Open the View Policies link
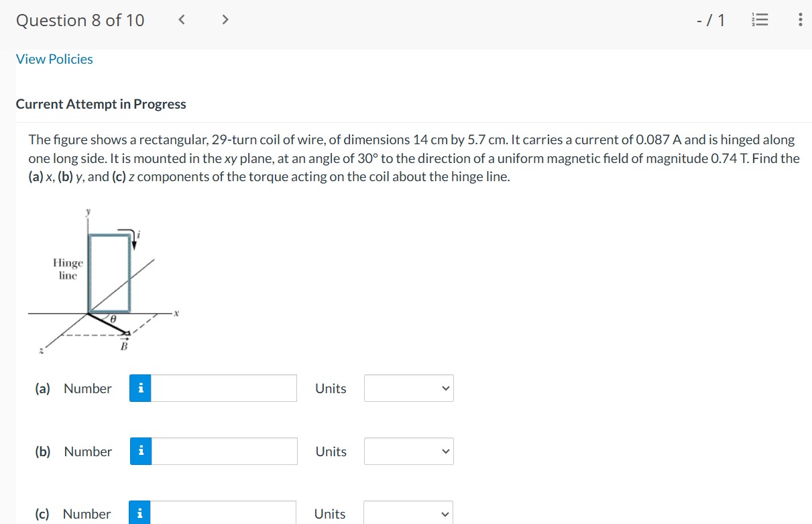 coord(54,59)
